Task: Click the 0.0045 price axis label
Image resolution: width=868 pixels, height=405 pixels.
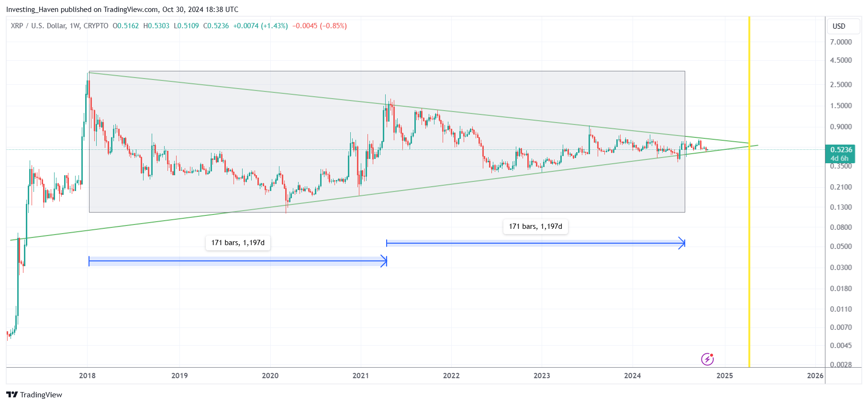Action: click(x=841, y=346)
